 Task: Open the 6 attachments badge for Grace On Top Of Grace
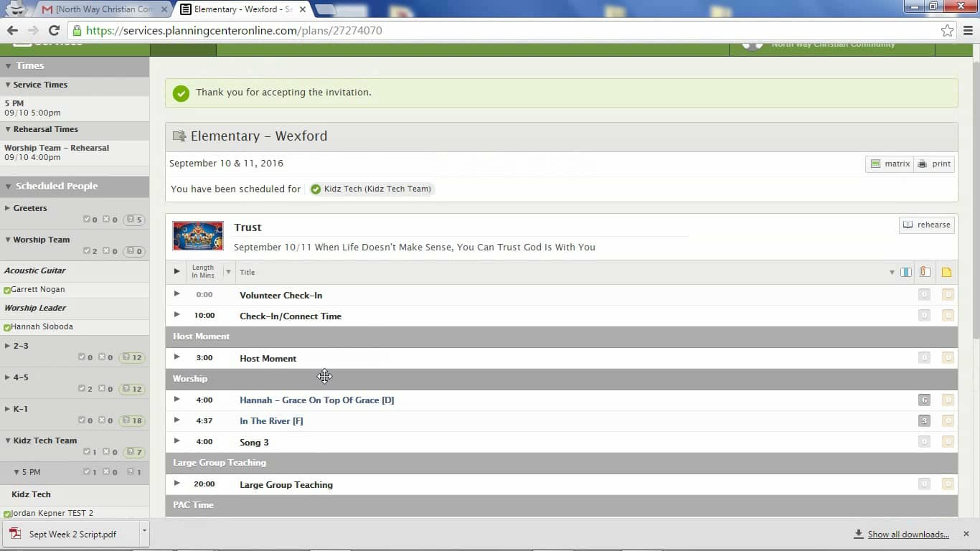[x=924, y=400]
